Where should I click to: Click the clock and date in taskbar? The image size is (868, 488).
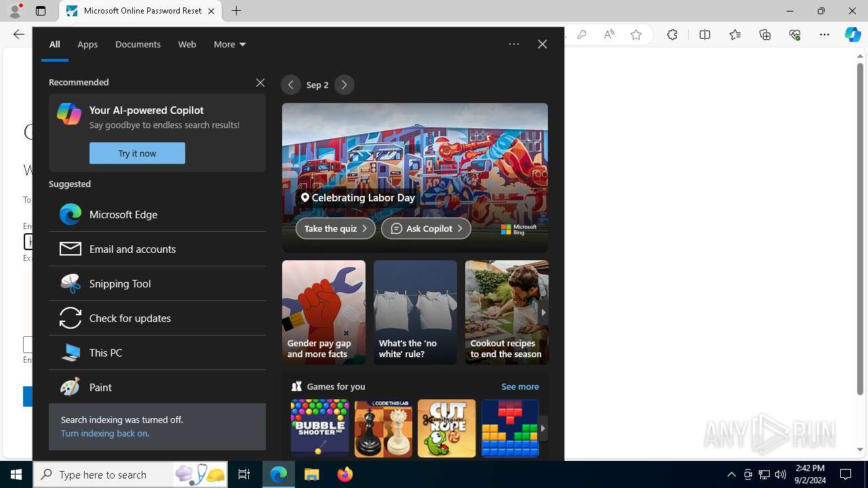click(810, 474)
